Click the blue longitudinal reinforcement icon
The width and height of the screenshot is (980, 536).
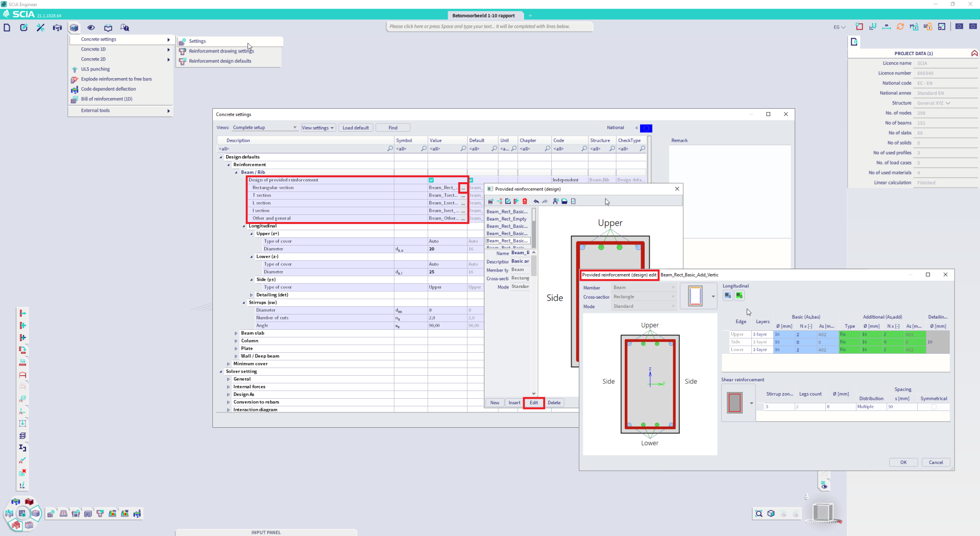728,296
